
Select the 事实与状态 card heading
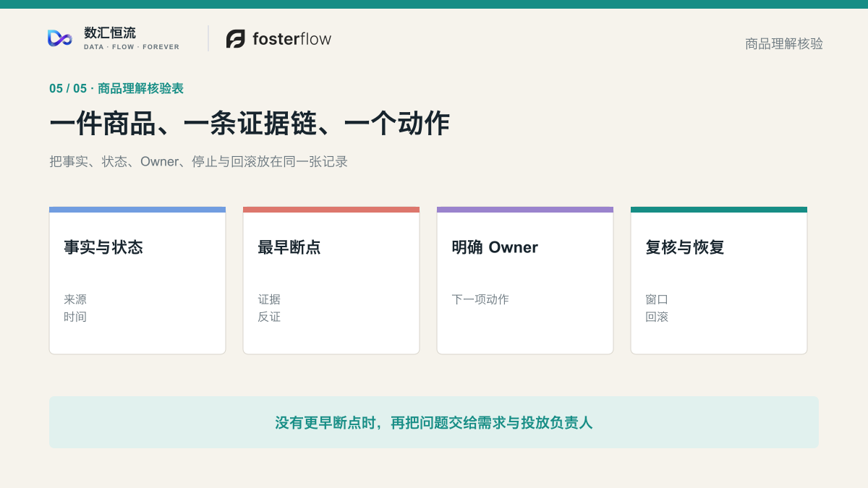click(x=103, y=247)
